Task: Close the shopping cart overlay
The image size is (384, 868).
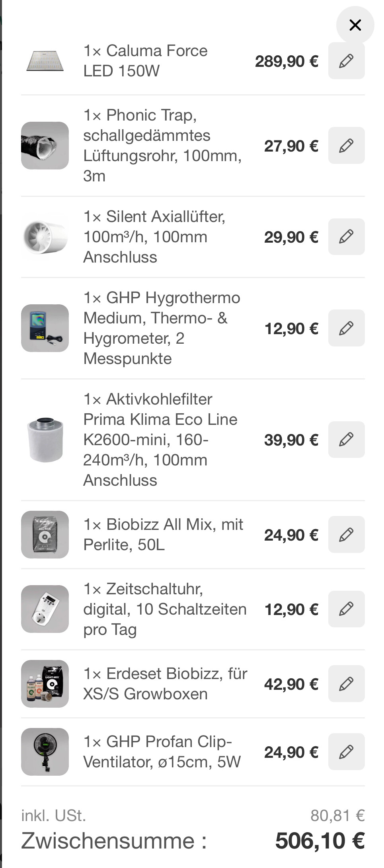Action: tap(355, 25)
